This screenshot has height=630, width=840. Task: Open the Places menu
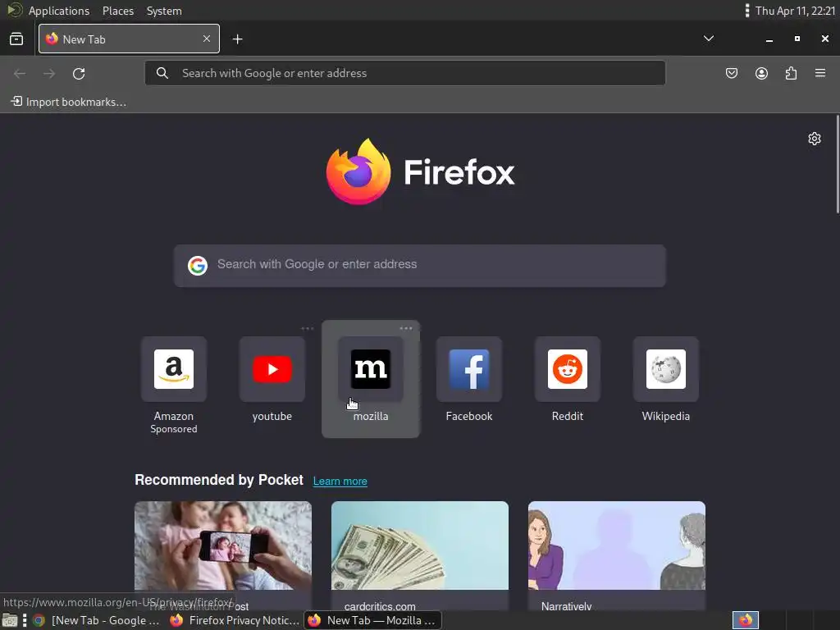click(118, 11)
